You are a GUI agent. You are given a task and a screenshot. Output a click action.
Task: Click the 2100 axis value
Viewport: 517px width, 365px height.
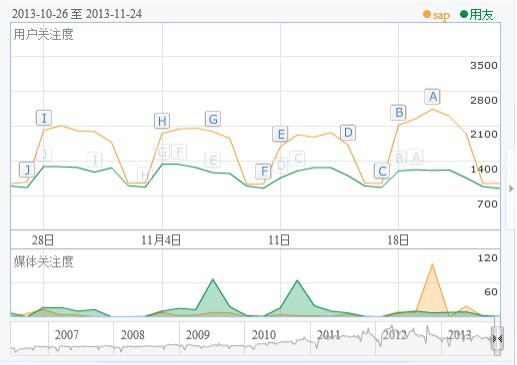click(484, 135)
